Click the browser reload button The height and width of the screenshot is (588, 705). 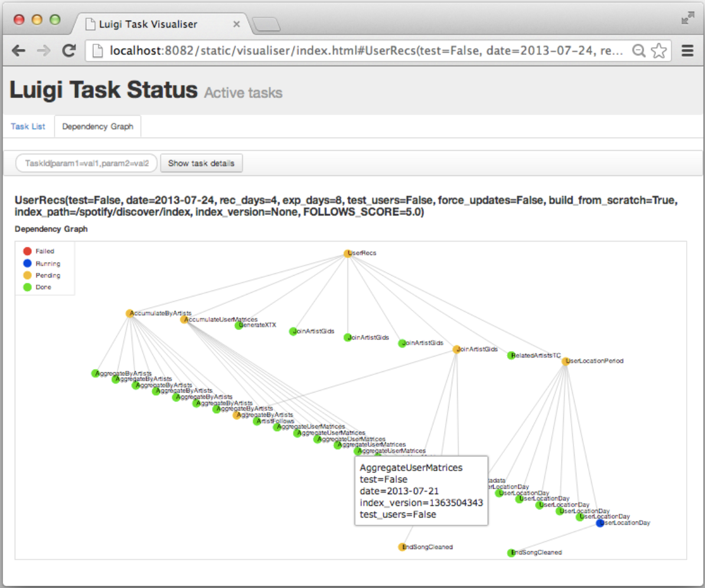(69, 51)
